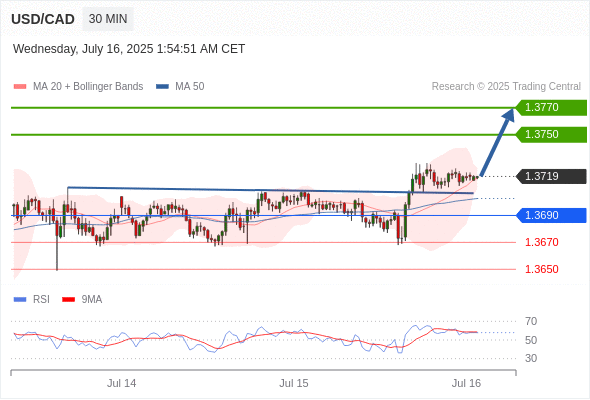Click the Jul 16 date axis label
Viewport: 590px width, 400px height.
coord(466,383)
